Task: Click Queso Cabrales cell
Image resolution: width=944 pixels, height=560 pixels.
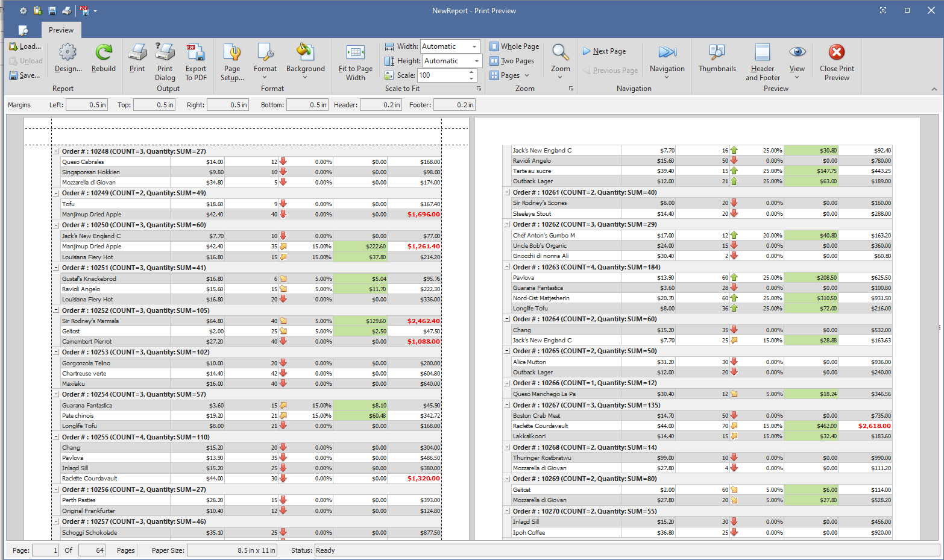Action: (x=116, y=162)
